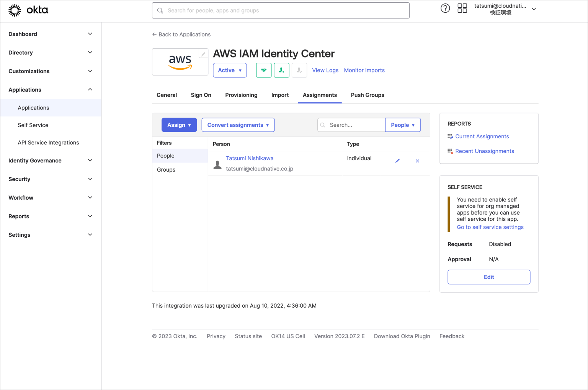Remove Tatsumi's assignment with the X icon
The image size is (588, 390).
pyautogui.click(x=417, y=161)
